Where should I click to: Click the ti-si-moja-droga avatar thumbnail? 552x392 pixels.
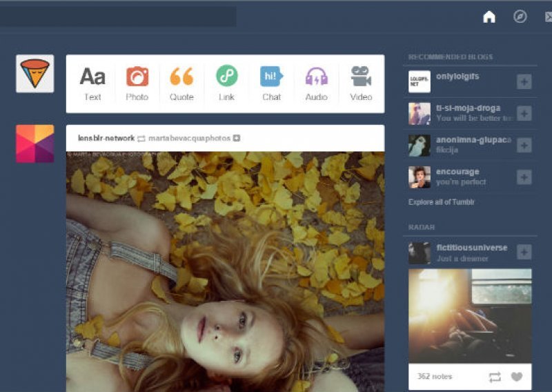point(420,113)
